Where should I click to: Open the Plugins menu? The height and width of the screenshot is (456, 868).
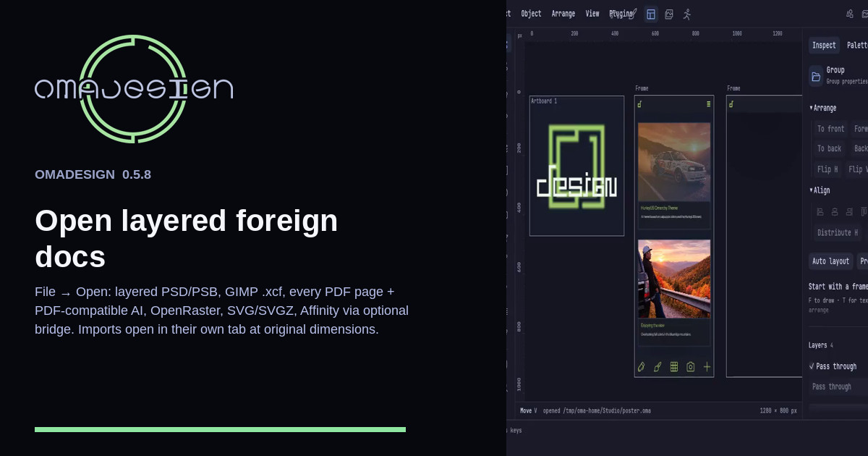click(621, 14)
